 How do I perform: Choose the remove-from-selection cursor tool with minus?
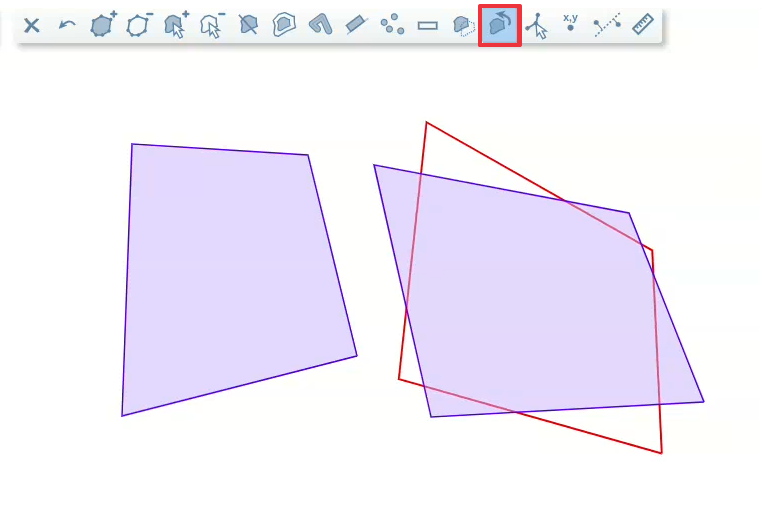tap(212, 25)
